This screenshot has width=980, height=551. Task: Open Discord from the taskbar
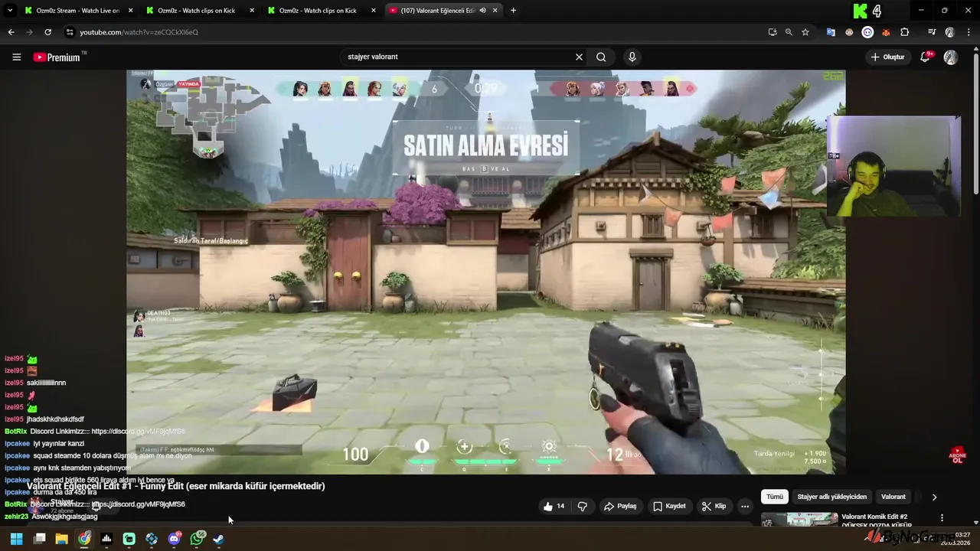point(174,539)
